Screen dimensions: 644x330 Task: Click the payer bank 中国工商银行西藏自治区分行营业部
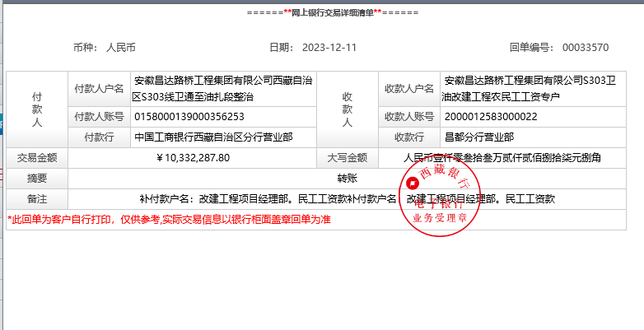click(x=213, y=137)
